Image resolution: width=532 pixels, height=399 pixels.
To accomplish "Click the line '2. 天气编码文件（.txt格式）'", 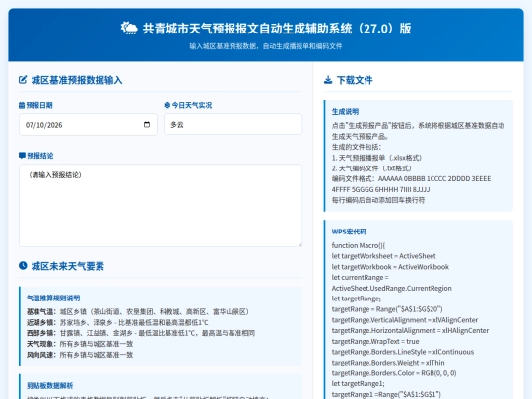I will point(371,168).
